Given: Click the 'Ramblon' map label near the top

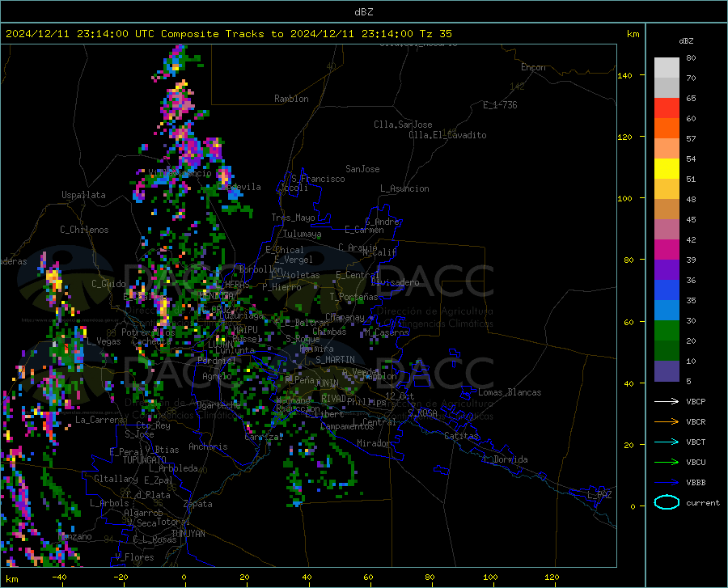Looking at the screenshot, I should point(291,99).
